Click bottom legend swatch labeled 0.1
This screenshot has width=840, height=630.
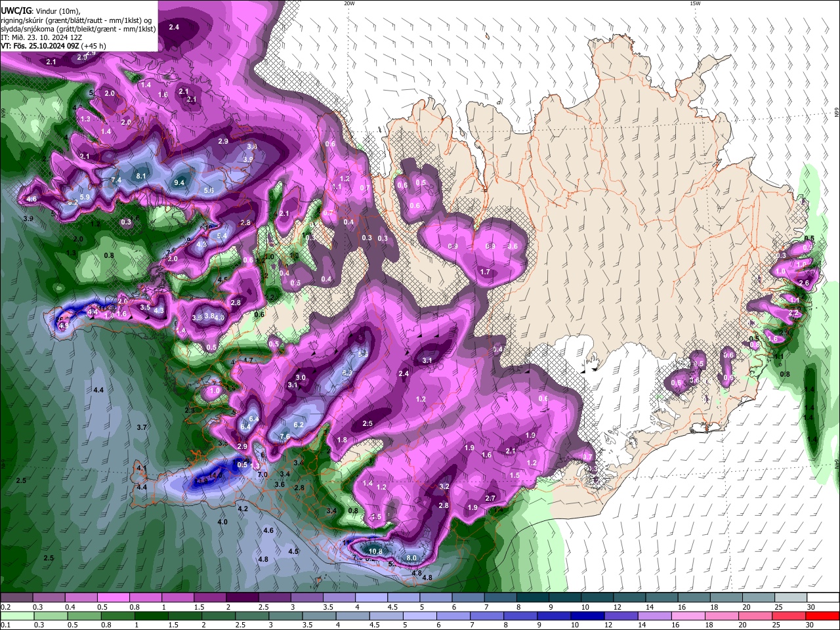(16, 616)
